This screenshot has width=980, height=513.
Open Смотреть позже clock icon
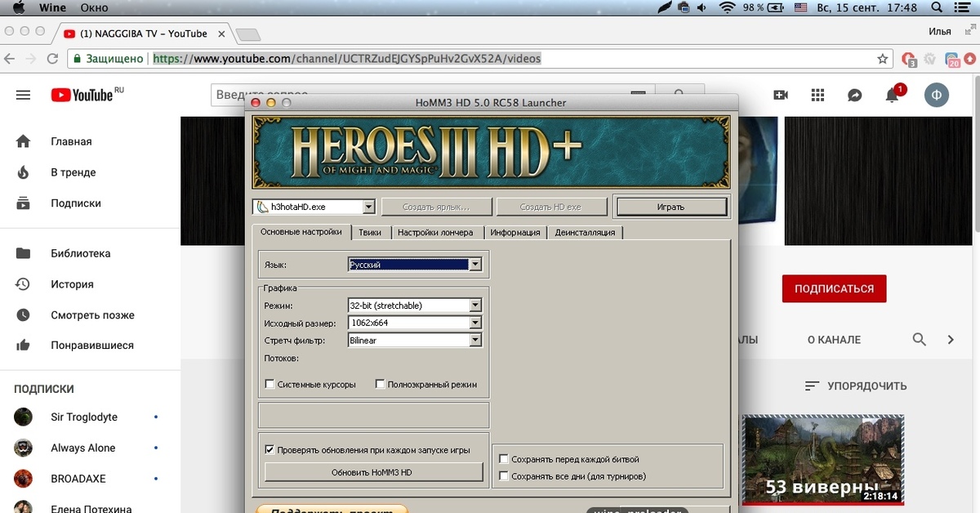coord(23,314)
